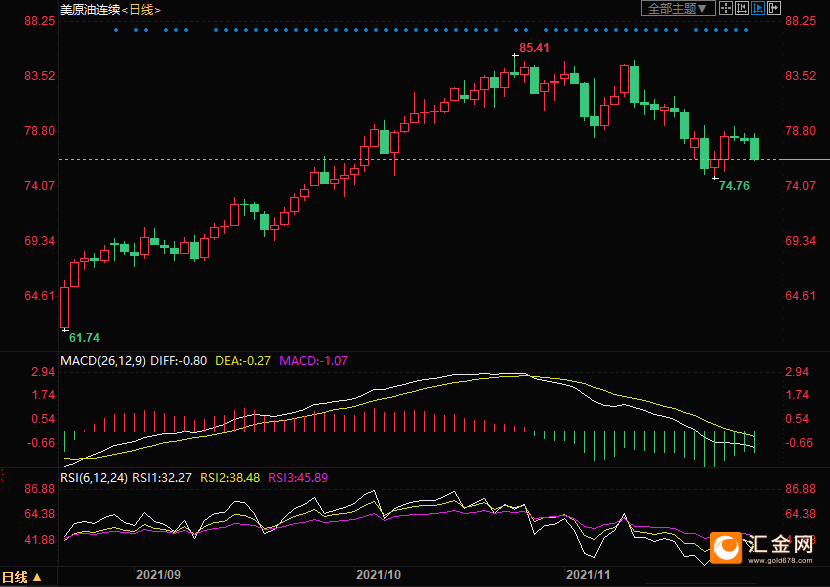Click the 汇金网 logo watermark
Screen dimensions: 830x587
coord(765,546)
